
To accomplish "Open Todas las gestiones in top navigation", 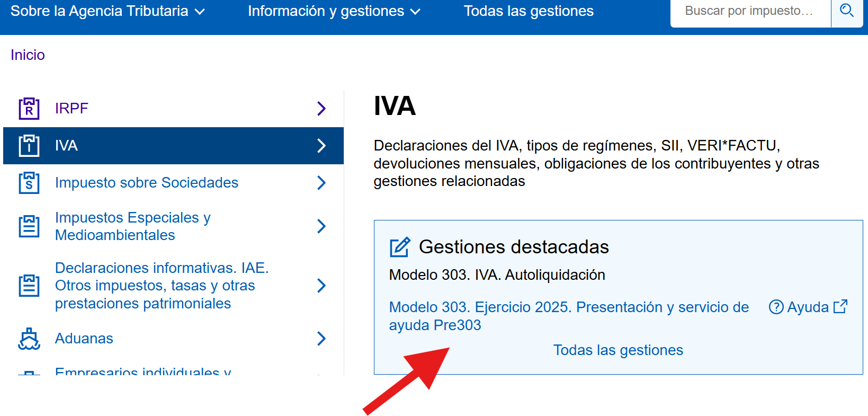I will click(x=529, y=11).
